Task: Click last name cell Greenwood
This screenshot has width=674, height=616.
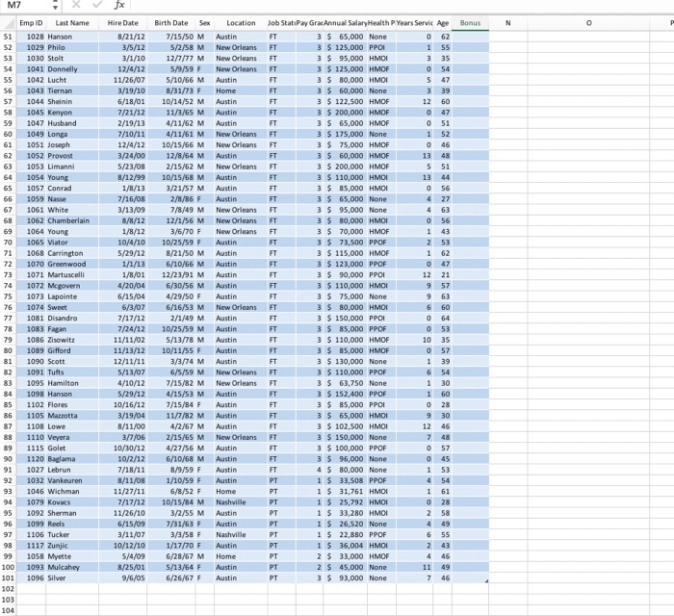Action: pyautogui.click(x=72, y=264)
